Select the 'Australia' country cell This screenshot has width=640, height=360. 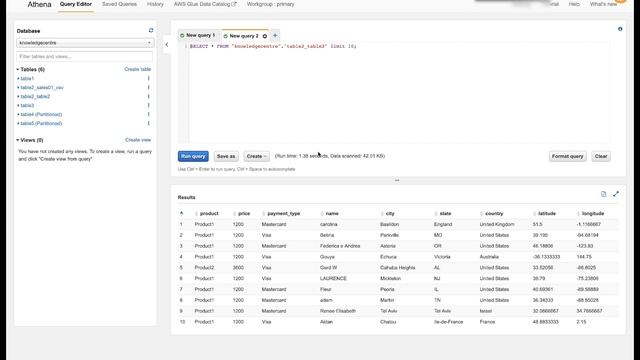point(489,257)
